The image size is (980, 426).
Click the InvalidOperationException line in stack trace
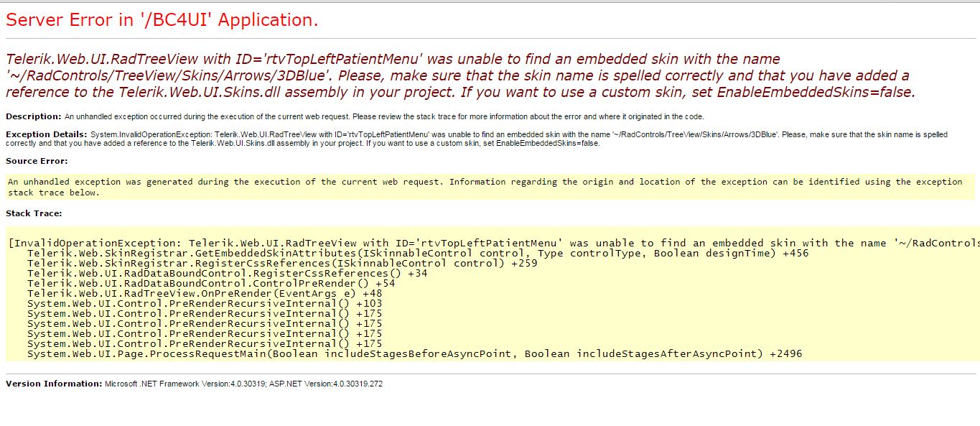[494, 243]
